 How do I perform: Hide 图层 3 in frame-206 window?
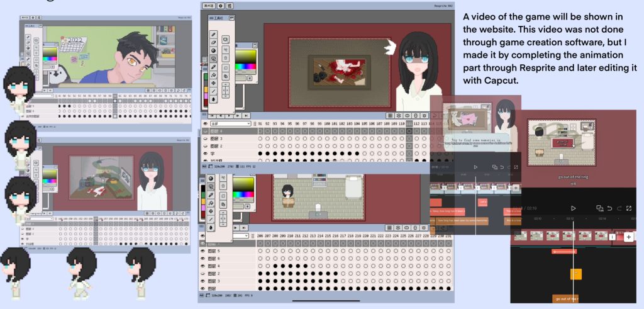(203, 281)
